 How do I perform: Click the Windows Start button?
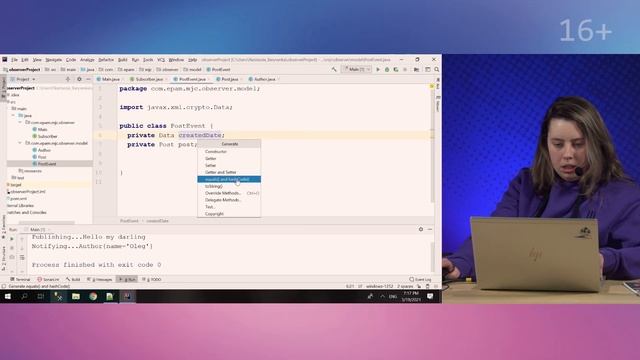(7, 297)
